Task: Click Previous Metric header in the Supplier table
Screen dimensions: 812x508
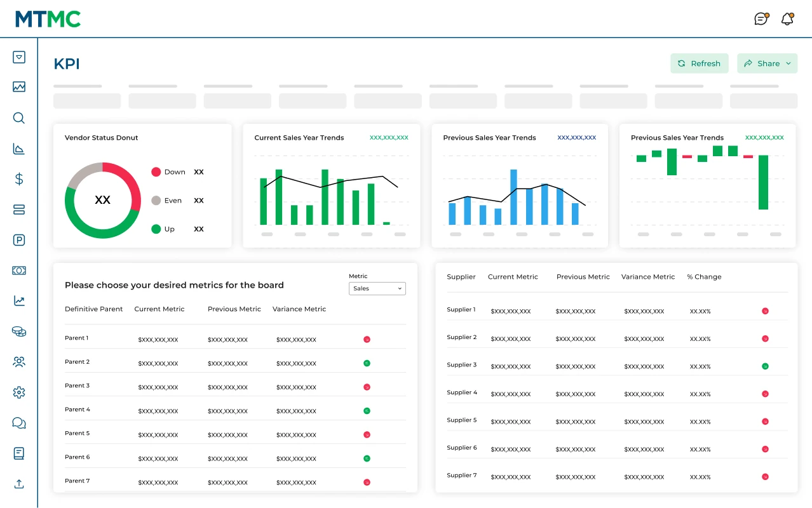Action: click(583, 277)
